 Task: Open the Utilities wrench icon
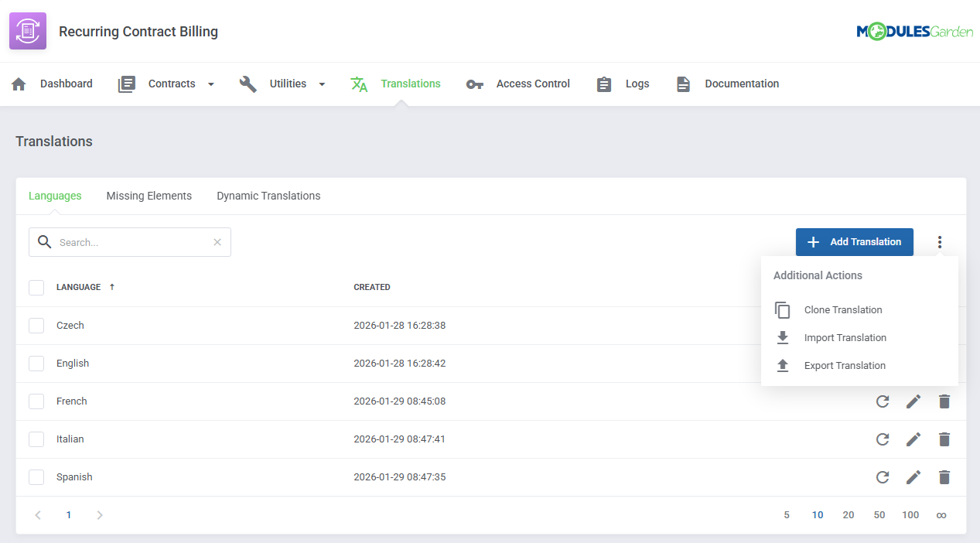pos(248,84)
